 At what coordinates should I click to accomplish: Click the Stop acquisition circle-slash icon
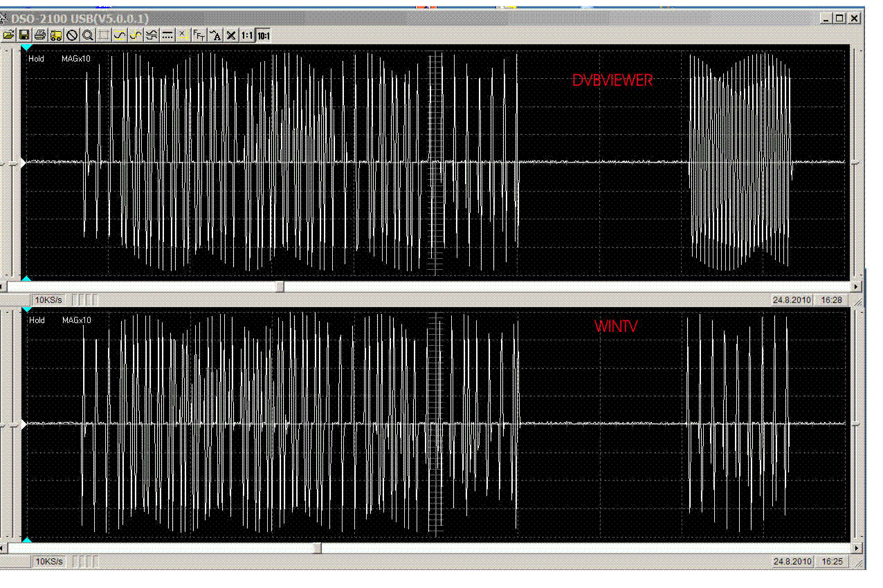coord(72,35)
